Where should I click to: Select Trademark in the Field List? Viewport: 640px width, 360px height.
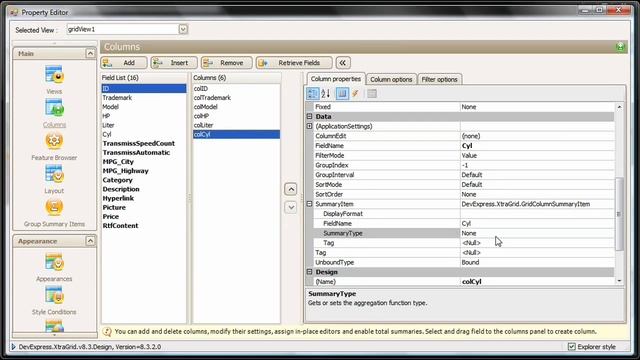(x=144, y=98)
